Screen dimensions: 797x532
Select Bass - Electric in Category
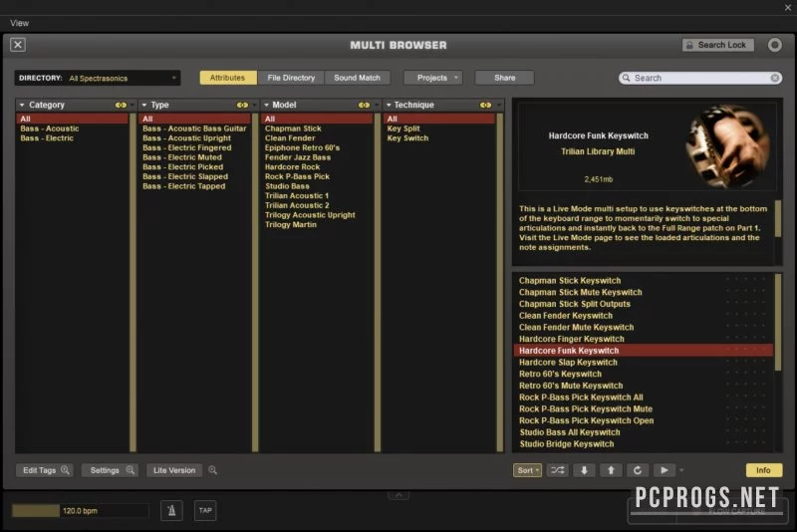coord(47,138)
